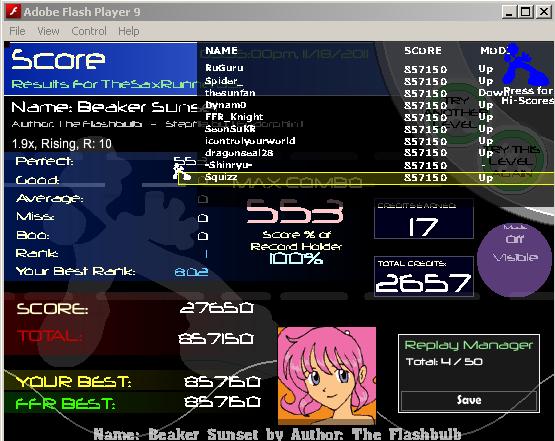Maximize the Flash Player window
555x441 pixels.
coord(526,12)
